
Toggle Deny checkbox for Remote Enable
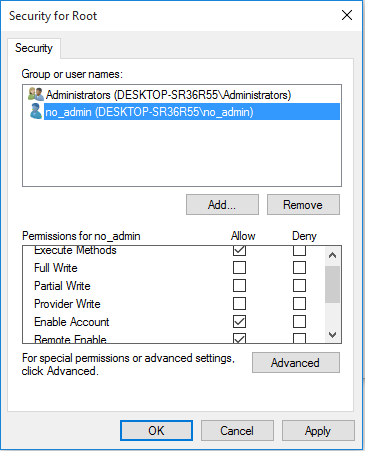tap(299, 338)
